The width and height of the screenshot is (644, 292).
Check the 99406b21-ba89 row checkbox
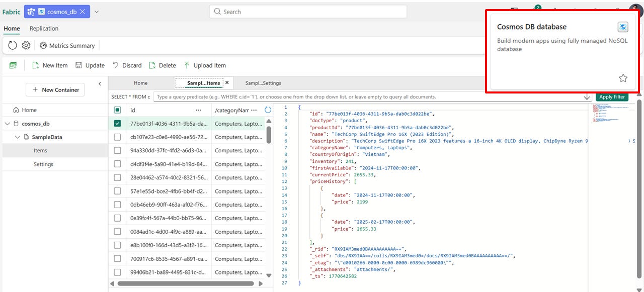117,272
